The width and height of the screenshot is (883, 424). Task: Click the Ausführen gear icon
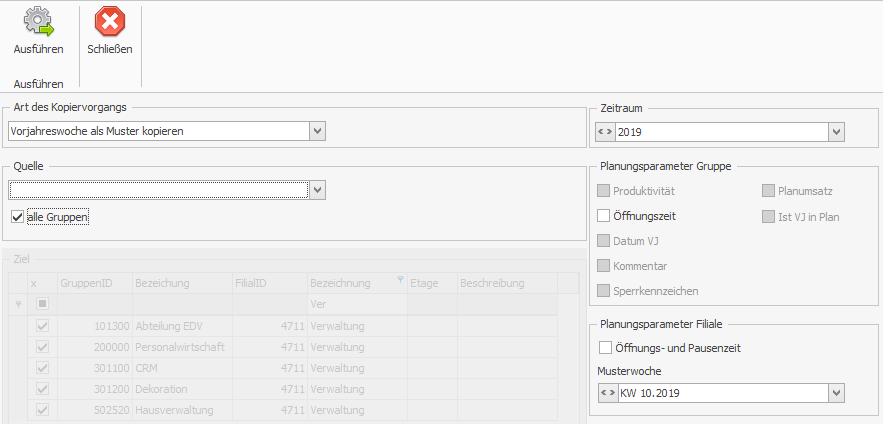click(x=38, y=21)
